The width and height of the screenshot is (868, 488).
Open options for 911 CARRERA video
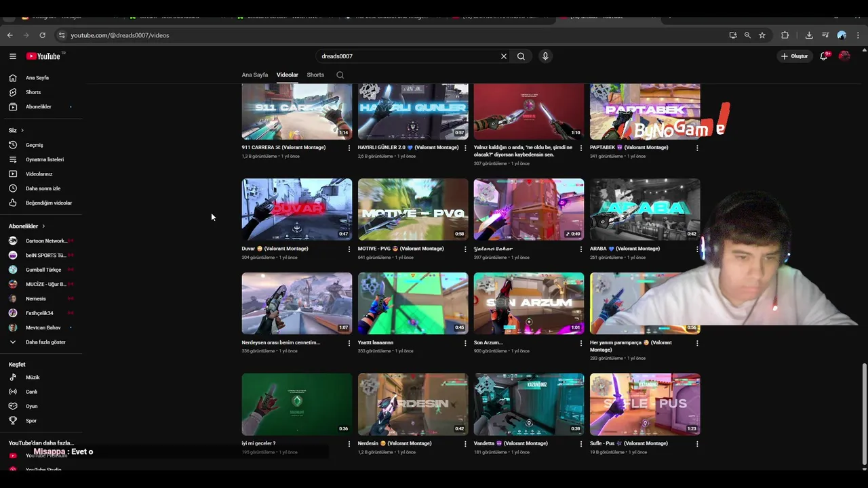349,148
